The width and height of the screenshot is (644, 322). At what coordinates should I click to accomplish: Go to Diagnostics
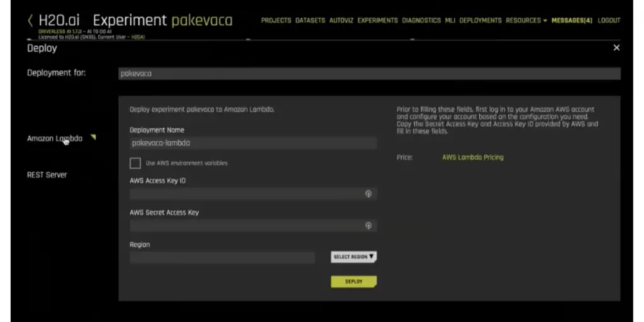coord(421,20)
